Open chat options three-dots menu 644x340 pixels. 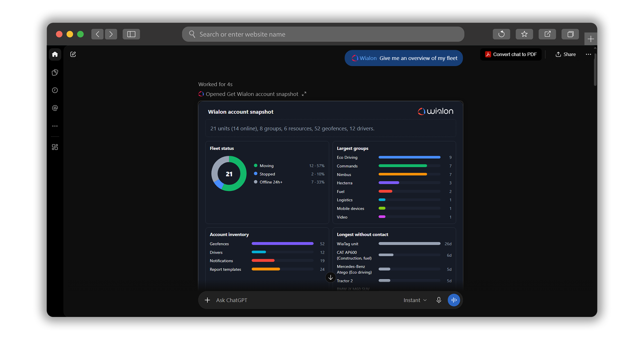pos(588,54)
